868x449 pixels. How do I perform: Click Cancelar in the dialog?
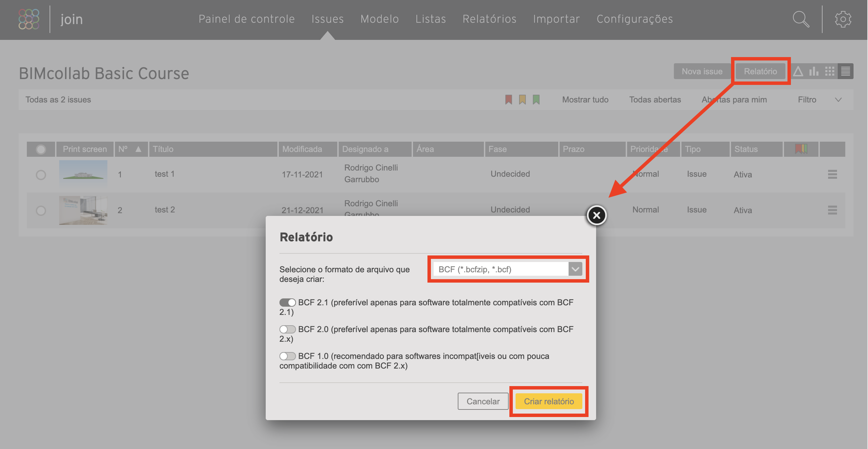[x=483, y=401]
